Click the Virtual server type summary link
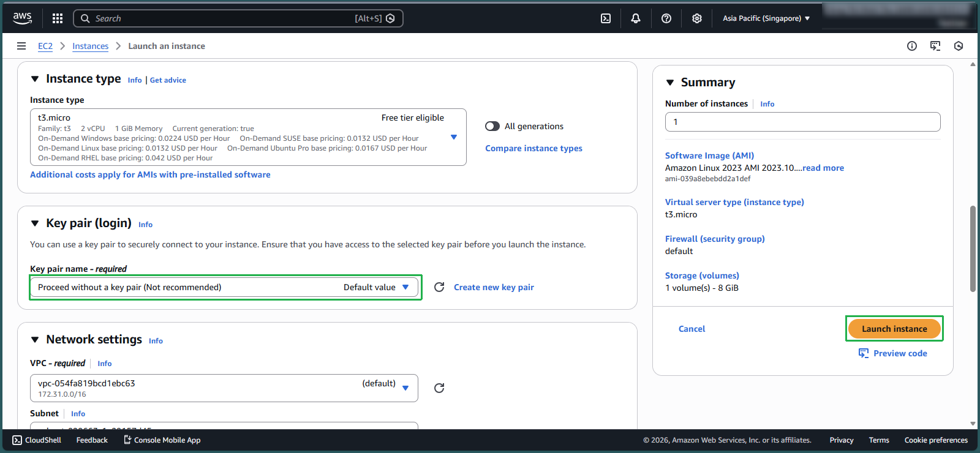Image resolution: width=980 pixels, height=453 pixels. 734,202
